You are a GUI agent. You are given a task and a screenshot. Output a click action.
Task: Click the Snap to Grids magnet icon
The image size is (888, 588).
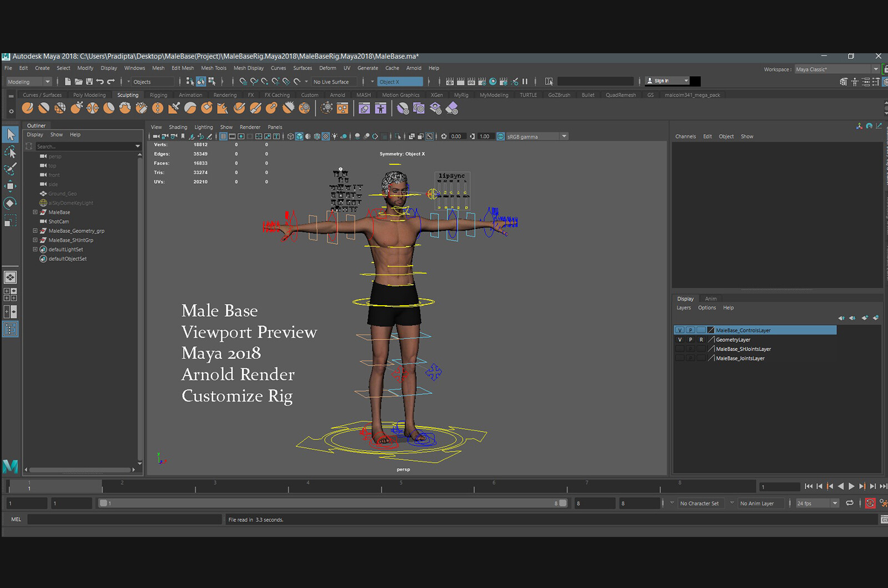click(244, 82)
